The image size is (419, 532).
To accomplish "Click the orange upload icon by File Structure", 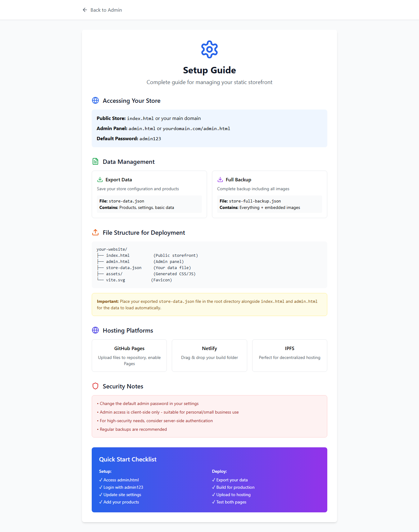I will (x=95, y=233).
